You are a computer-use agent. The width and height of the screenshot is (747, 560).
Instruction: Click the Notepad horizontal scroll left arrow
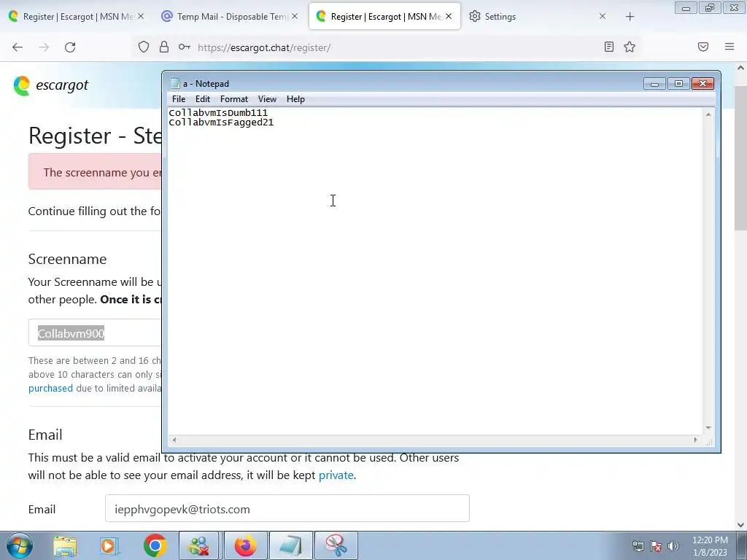174,440
